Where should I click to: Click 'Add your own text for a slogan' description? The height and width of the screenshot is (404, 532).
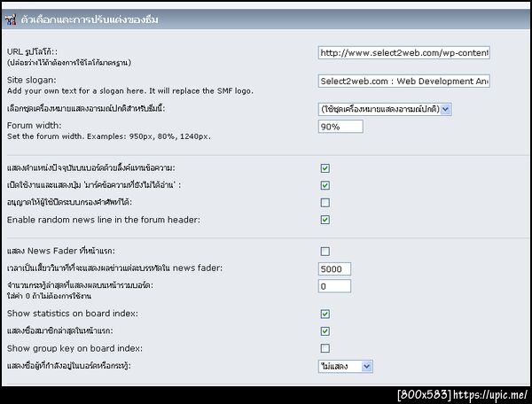[x=130, y=91]
